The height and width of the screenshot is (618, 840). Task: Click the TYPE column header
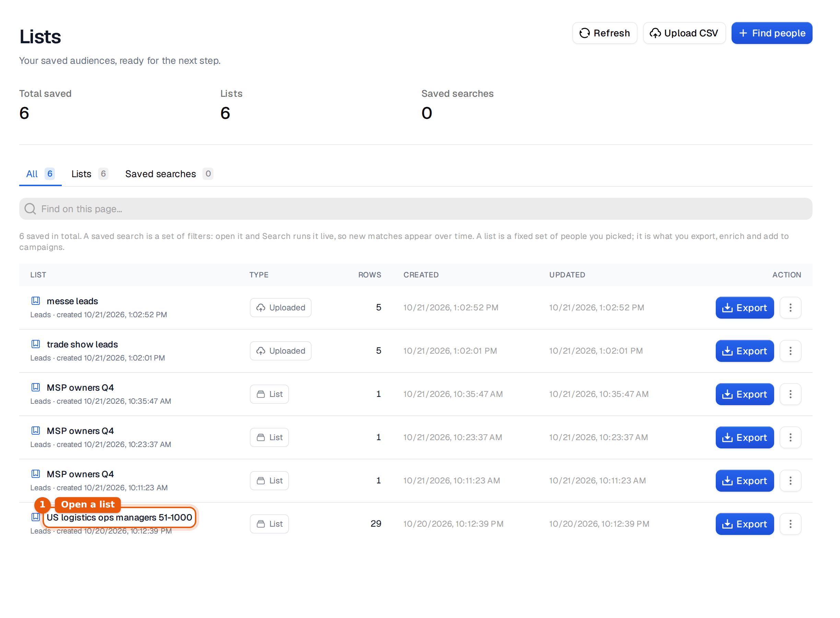click(x=259, y=275)
